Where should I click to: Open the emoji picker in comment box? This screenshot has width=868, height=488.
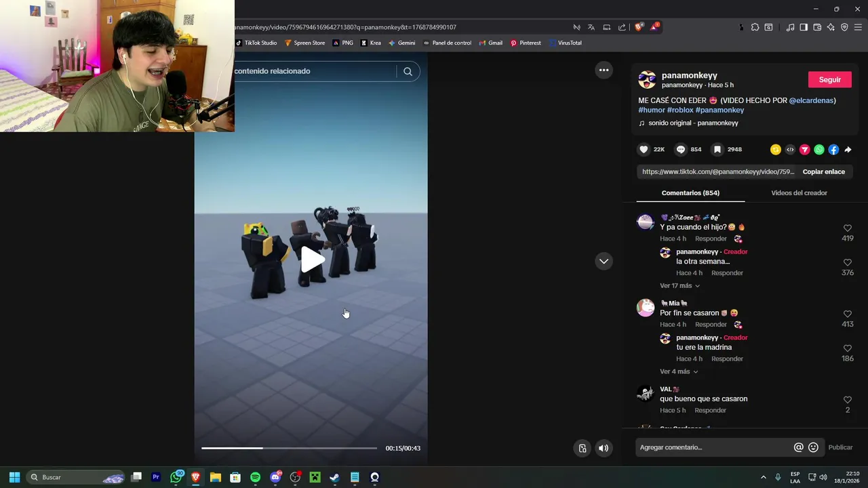[813, 447]
